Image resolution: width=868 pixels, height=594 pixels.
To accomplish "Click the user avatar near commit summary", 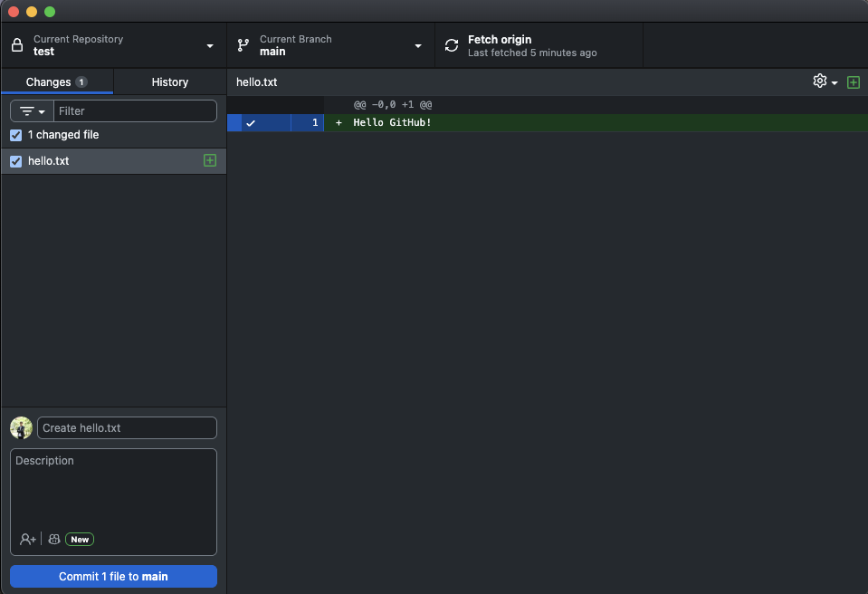I will coord(21,427).
